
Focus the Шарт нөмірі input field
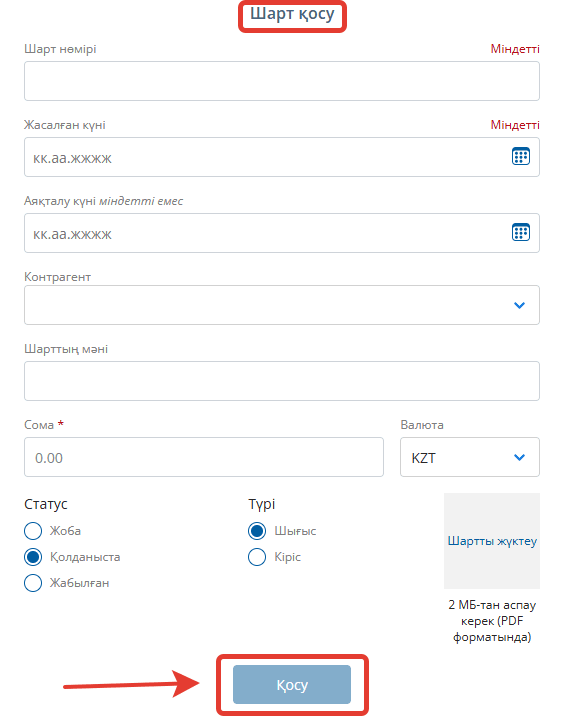(x=282, y=81)
